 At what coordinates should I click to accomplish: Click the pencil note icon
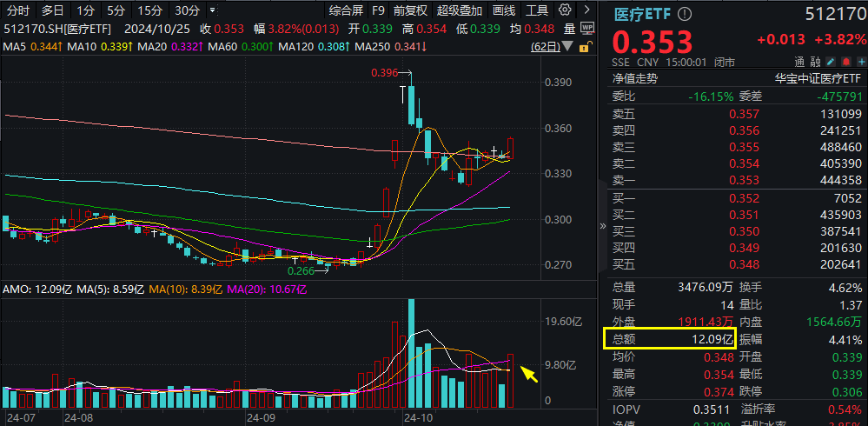tap(831, 62)
